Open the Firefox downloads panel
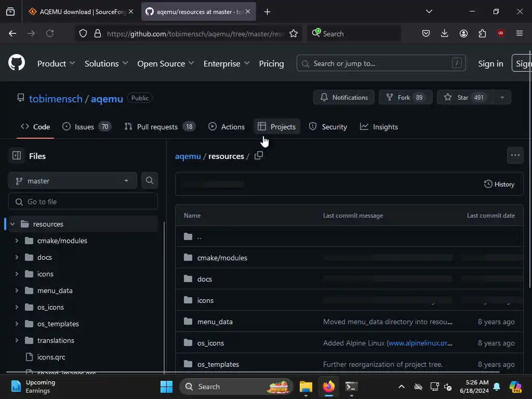The image size is (532, 399). (445, 33)
